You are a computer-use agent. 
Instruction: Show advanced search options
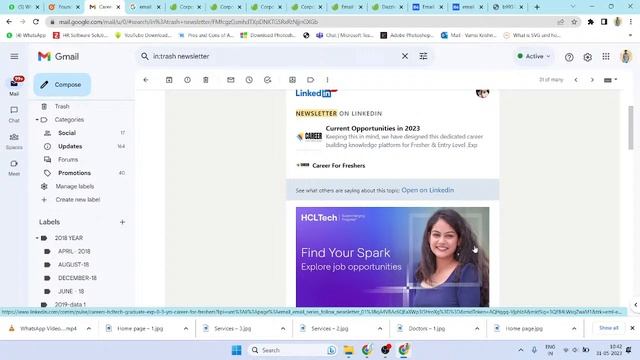point(423,56)
